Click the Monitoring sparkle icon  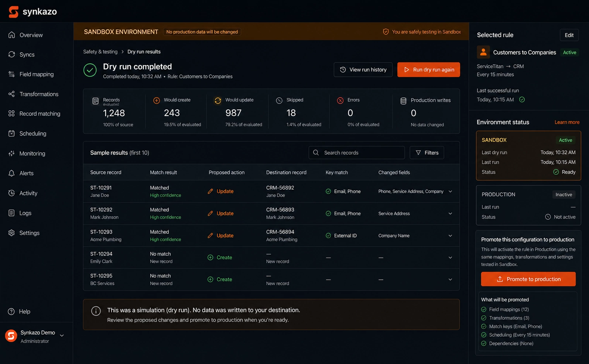point(12,154)
